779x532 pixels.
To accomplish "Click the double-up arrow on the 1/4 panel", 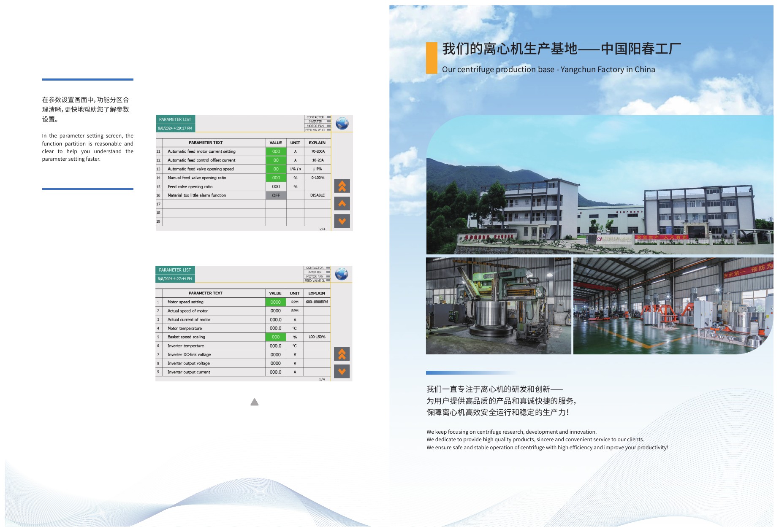I will pos(342,354).
